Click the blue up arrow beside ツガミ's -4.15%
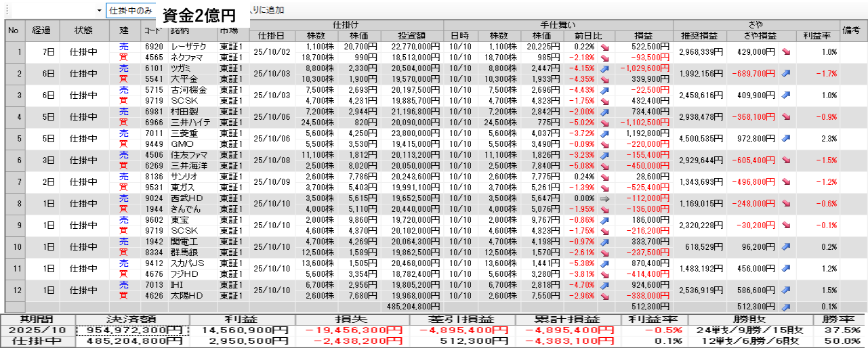Viewport: 868px width, 348px height. click(x=605, y=69)
